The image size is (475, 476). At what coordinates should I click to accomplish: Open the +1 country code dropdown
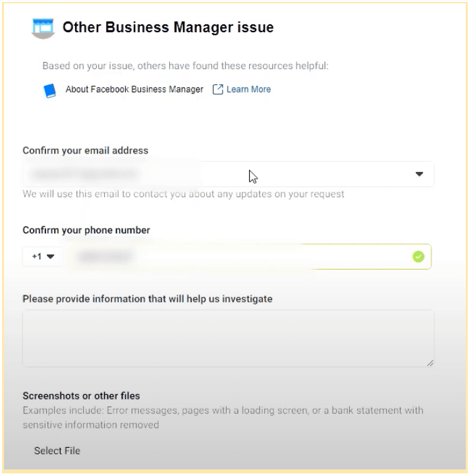point(43,256)
